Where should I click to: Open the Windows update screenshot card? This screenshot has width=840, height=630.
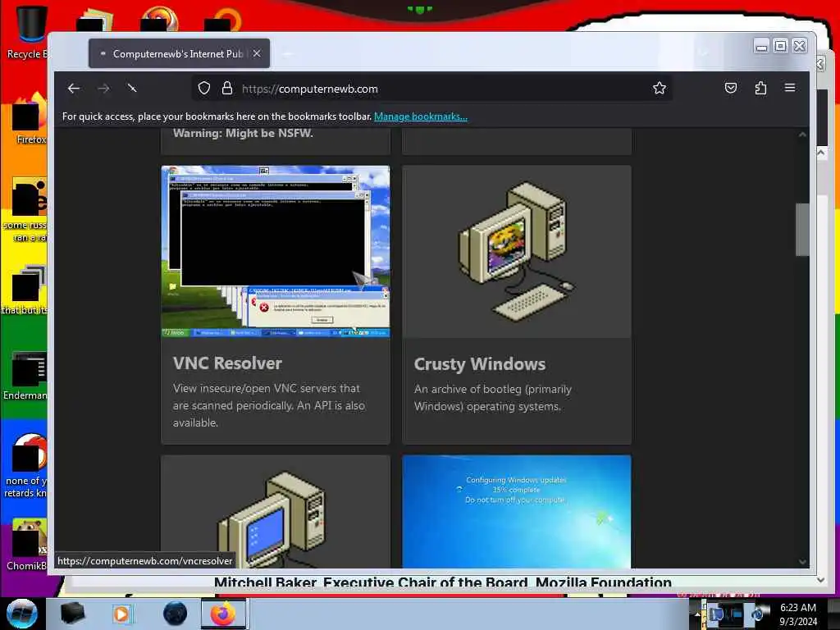(x=517, y=512)
